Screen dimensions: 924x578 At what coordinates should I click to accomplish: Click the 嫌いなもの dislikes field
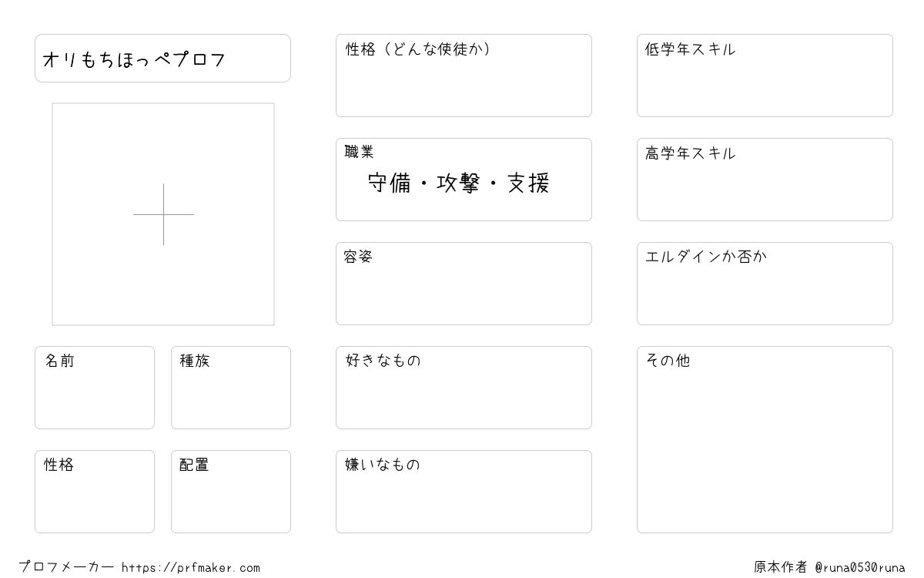(x=464, y=492)
